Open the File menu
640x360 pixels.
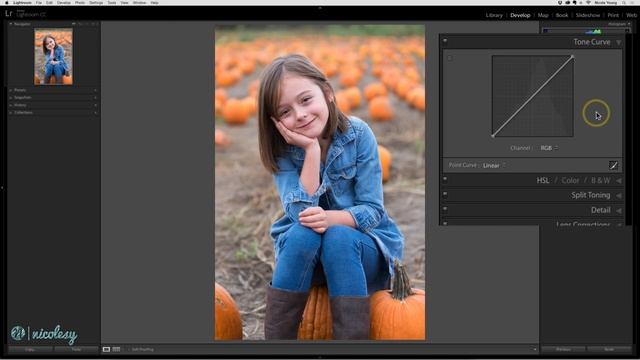point(39,2)
